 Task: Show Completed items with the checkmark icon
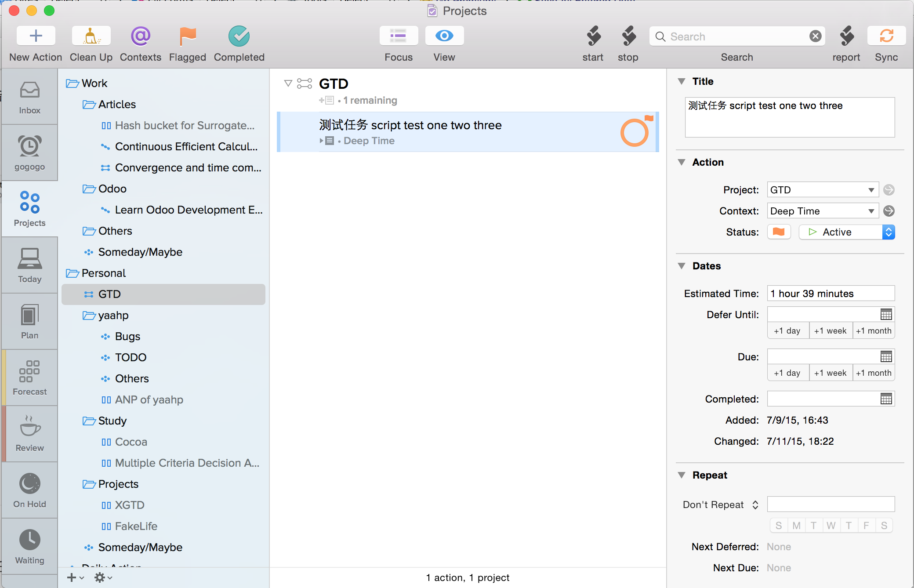click(239, 36)
